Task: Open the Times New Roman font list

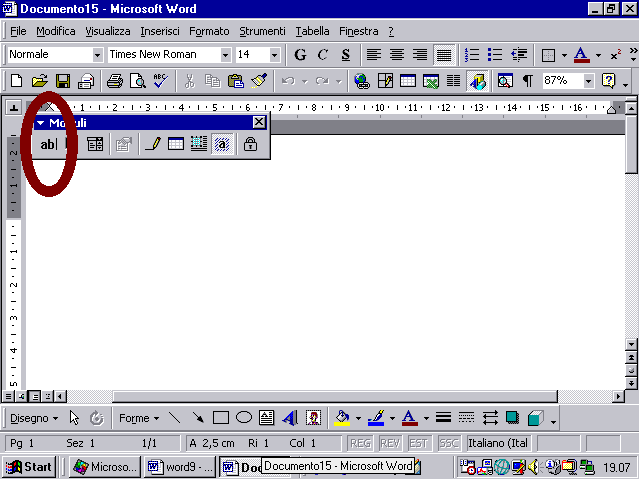Action: 225,55
